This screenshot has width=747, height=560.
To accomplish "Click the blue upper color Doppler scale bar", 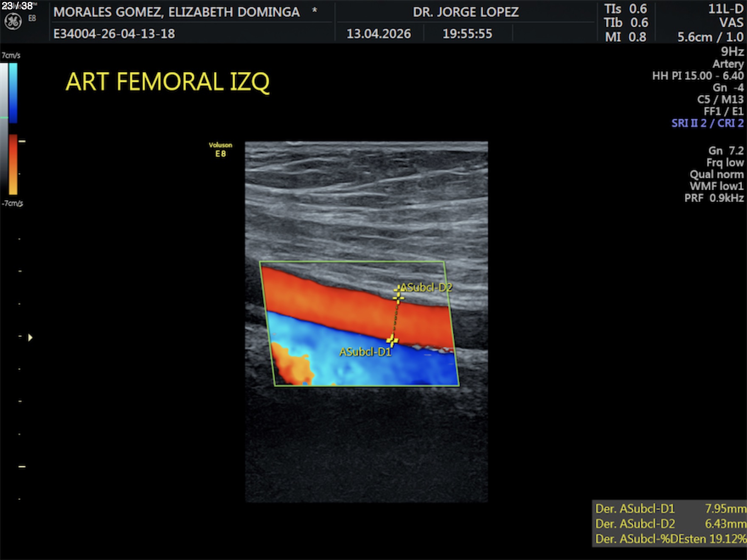I will click(13, 92).
